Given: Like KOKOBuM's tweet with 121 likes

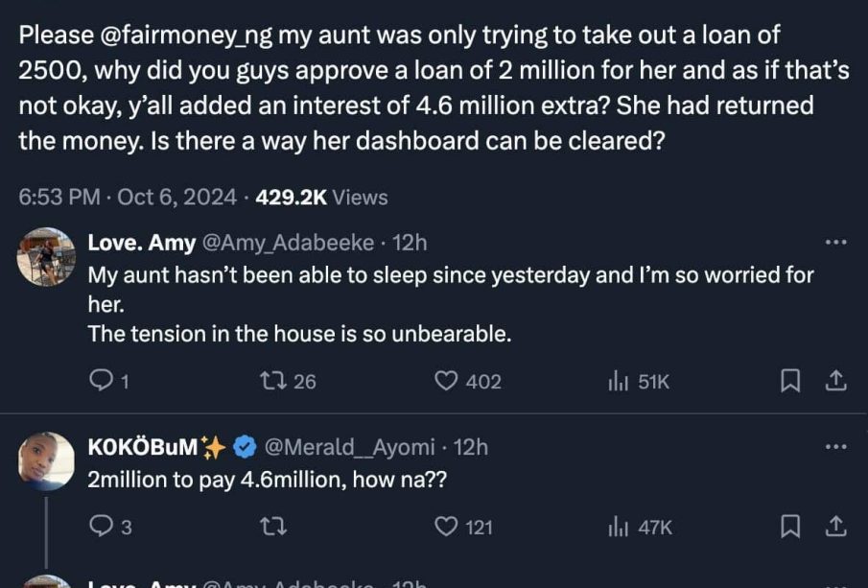Looking at the screenshot, I should pyautogui.click(x=446, y=526).
